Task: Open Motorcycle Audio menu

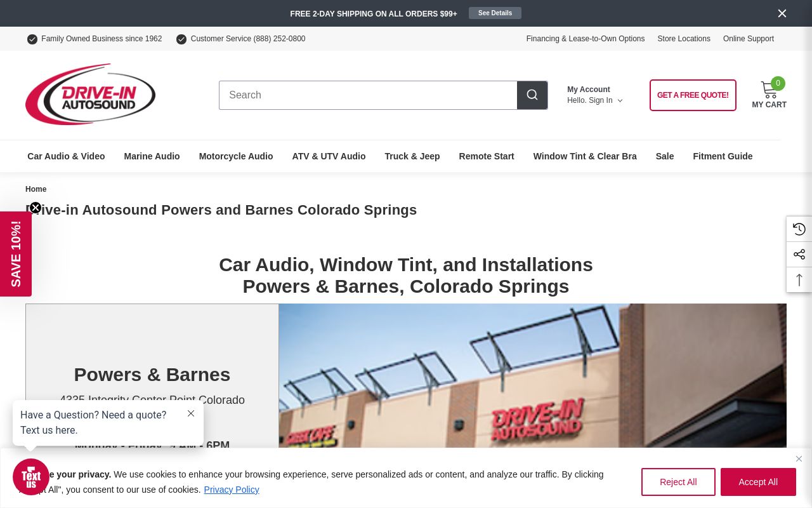Action: 236,156
